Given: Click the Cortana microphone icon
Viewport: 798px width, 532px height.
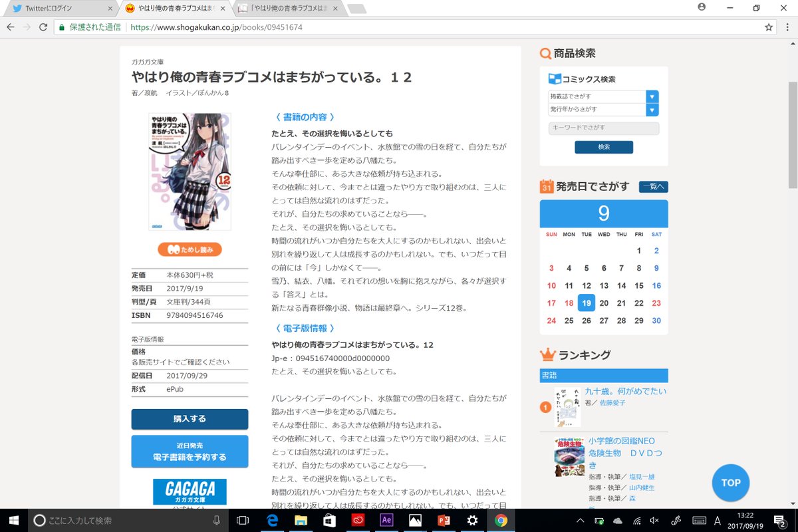Looking at the screenshot, I should pyautogui.click(x=217, y=520).
